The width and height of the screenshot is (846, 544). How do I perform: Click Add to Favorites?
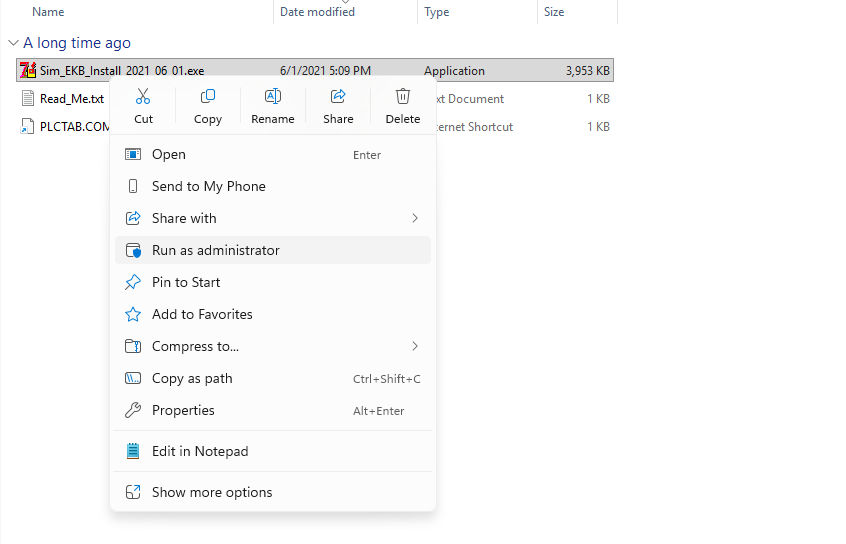coord(202,314)
